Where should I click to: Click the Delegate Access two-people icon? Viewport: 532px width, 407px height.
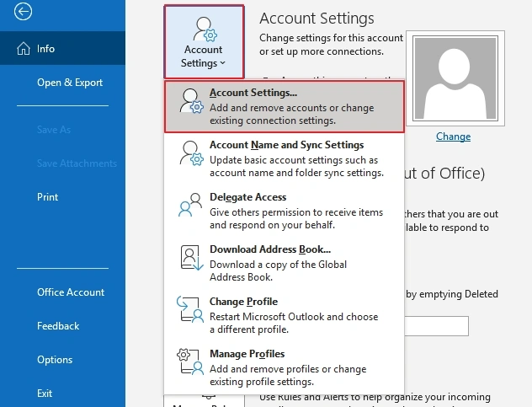coord(190,205)
